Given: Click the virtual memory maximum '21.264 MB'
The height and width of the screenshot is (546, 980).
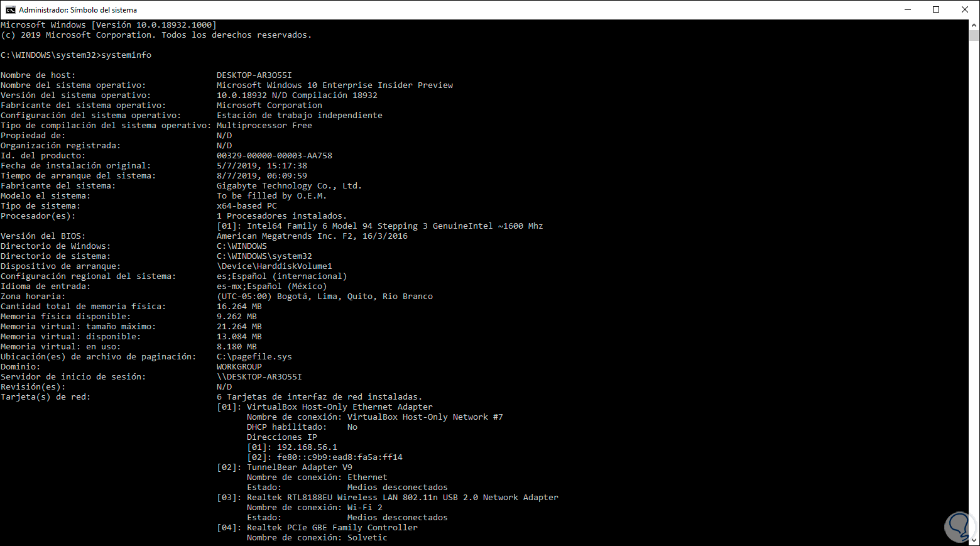Looking at the screenshot, I should coord(239,327).
